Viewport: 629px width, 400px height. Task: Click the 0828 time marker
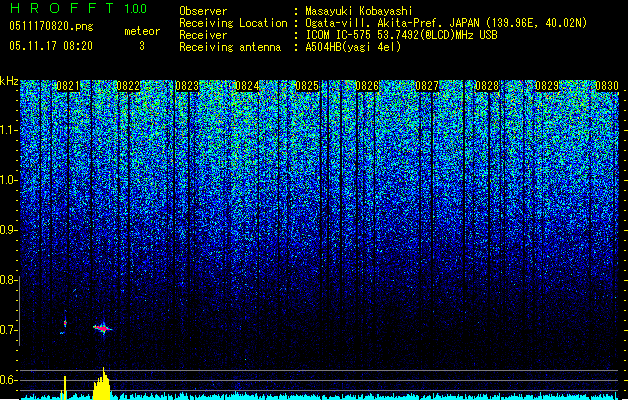(487, 86)
